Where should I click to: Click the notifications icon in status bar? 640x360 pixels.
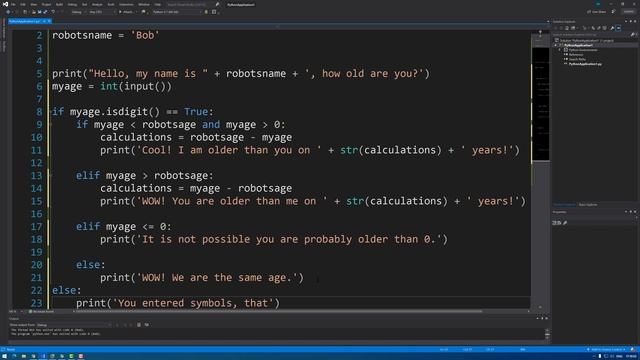point(632,350)
